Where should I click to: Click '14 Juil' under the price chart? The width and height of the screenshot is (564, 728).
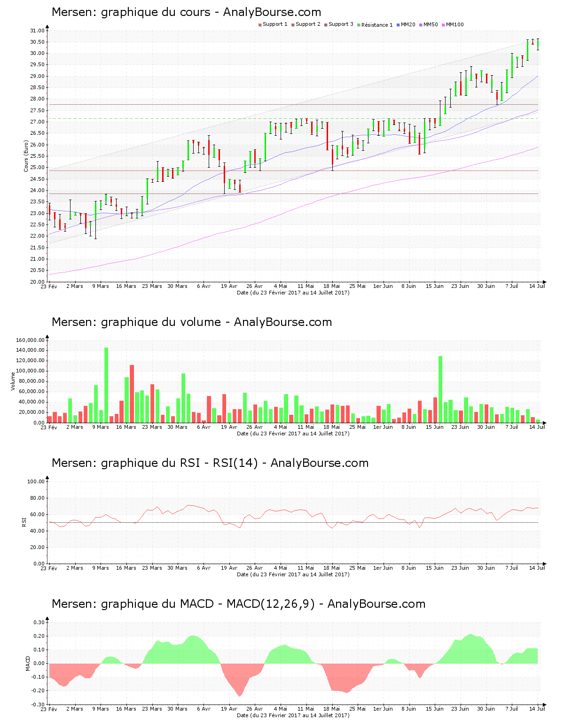point(537,286)
